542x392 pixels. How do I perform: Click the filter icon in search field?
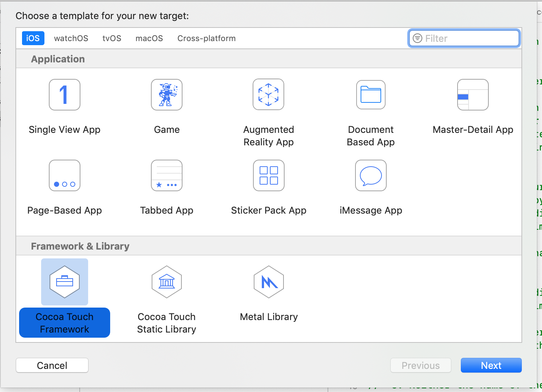418,38
